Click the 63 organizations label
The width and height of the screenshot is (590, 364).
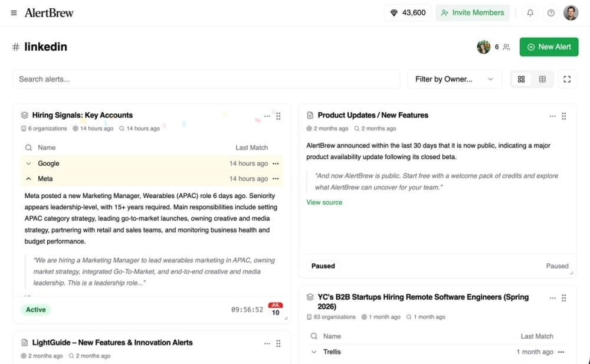(x=331, y=317)
